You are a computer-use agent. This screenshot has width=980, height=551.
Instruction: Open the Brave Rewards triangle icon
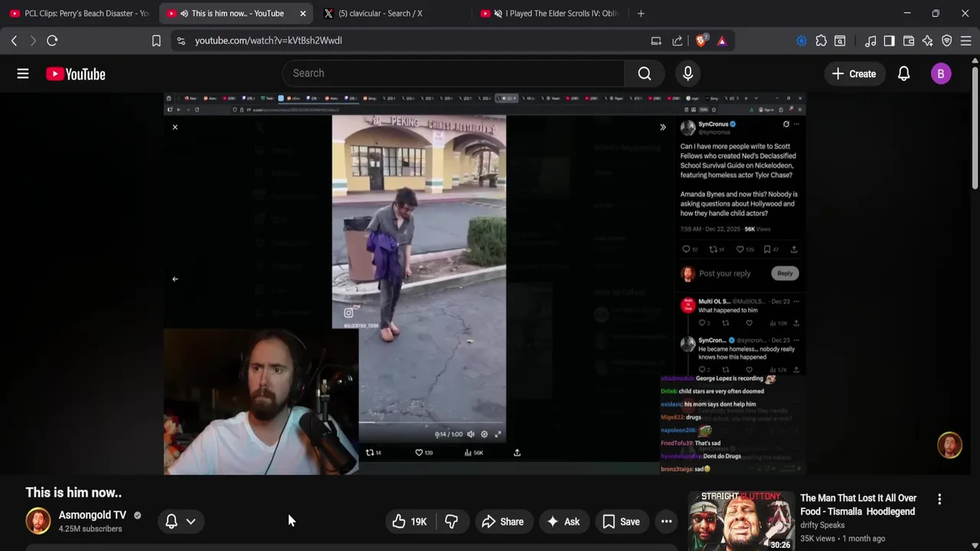722,41
